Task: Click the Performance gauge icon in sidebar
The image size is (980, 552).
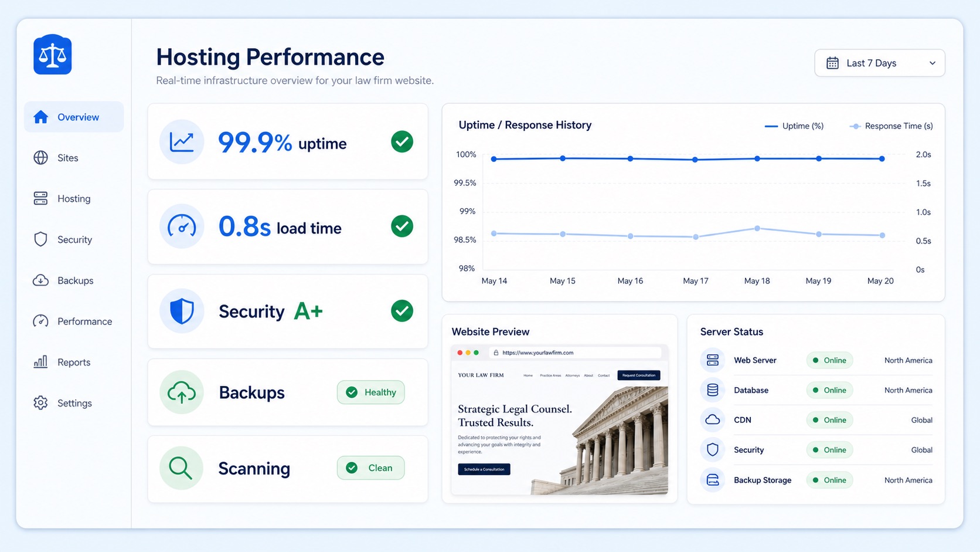Action: (40, 321)
